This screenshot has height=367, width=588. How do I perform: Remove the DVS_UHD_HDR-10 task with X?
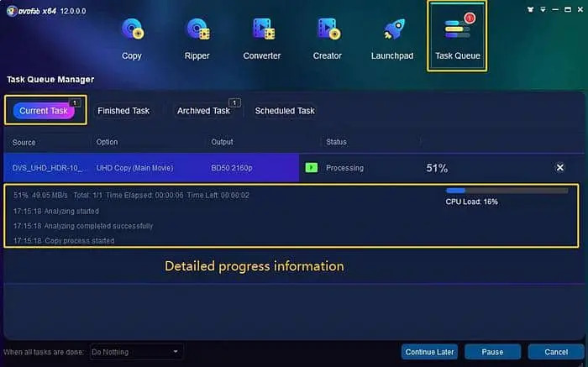(559, 167)
